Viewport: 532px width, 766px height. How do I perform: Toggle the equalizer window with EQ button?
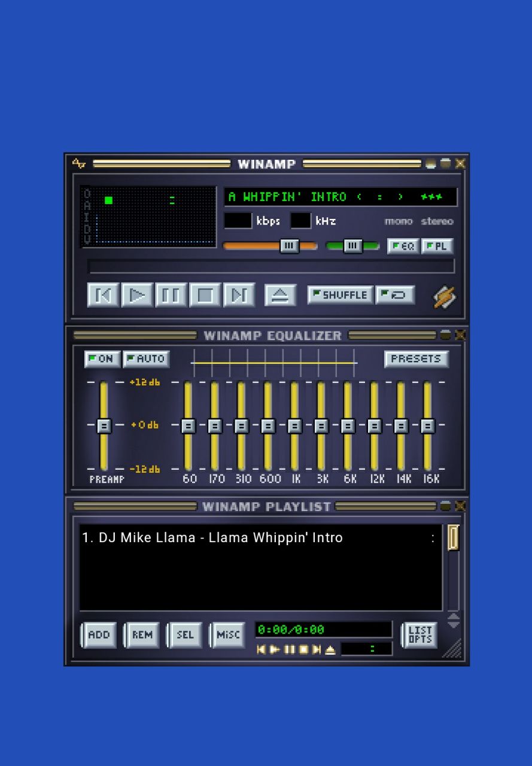coord(403,246)
